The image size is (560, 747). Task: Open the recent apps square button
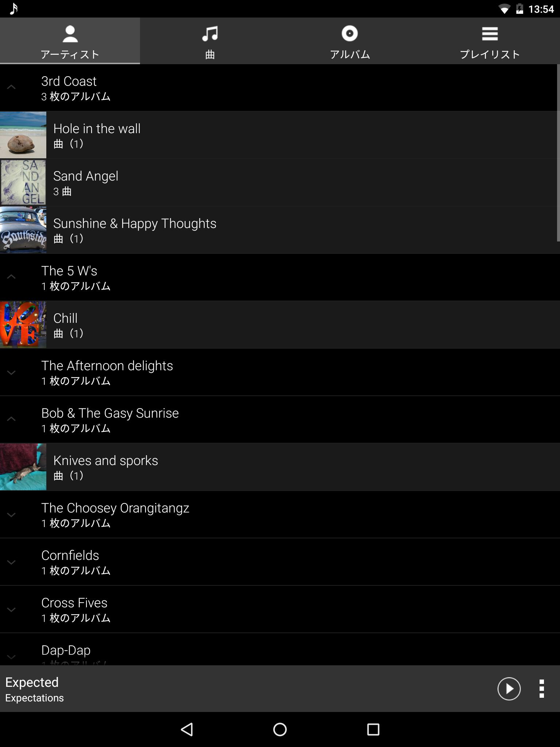(373, 729)
